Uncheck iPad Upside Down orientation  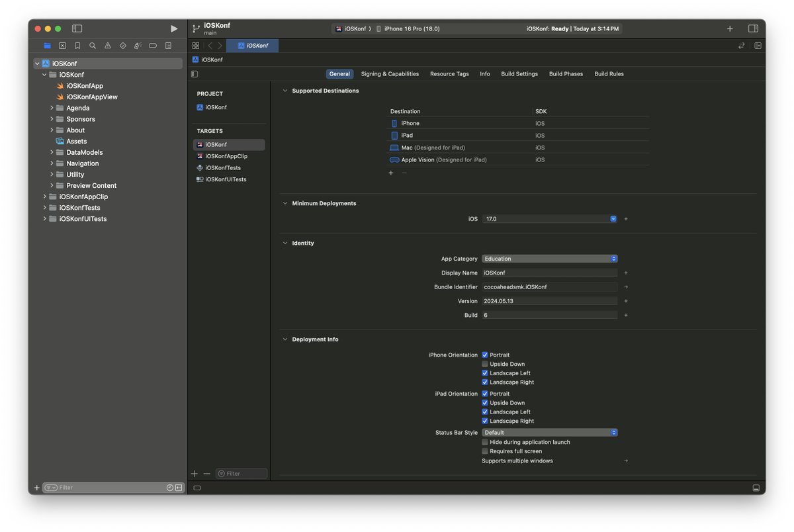[x=485, y=403]
